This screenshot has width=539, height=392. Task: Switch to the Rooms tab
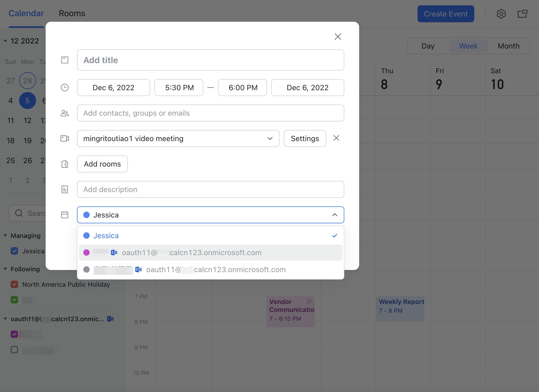pos(72,13)
